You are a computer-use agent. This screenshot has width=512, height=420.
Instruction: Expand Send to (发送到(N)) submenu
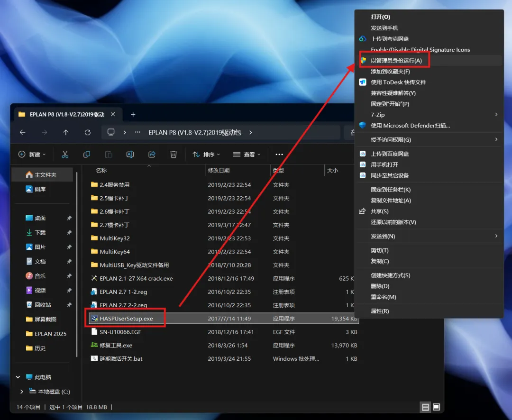pyautogui.click(x=429, y=236)
